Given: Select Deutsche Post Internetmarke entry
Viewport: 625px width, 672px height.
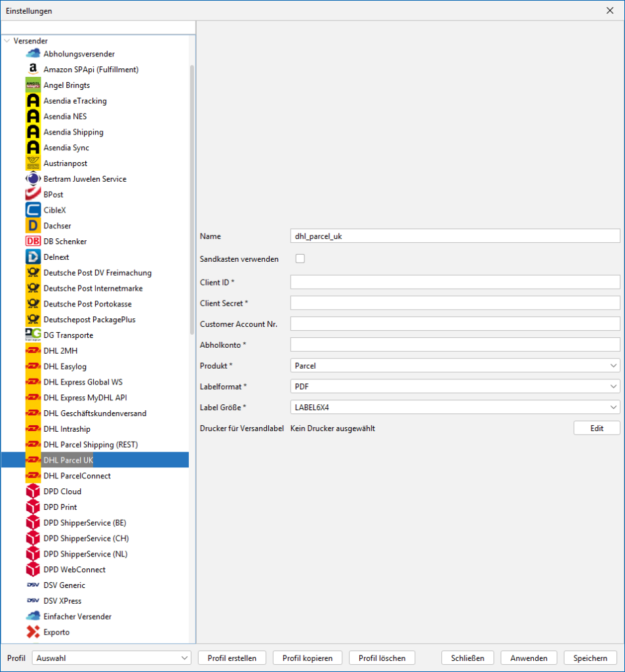Looking at the screenshot, I should tap(92, 288).
